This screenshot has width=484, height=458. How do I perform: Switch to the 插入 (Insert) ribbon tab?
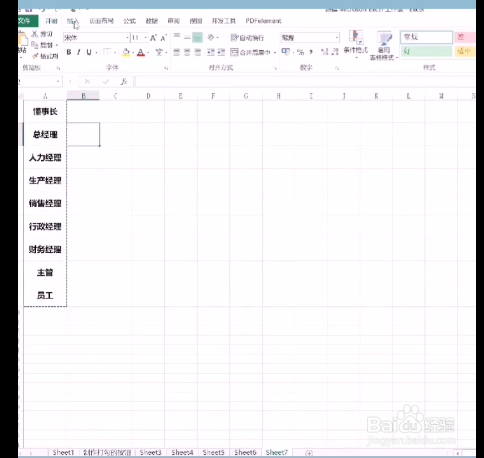(x=72, y=21)
